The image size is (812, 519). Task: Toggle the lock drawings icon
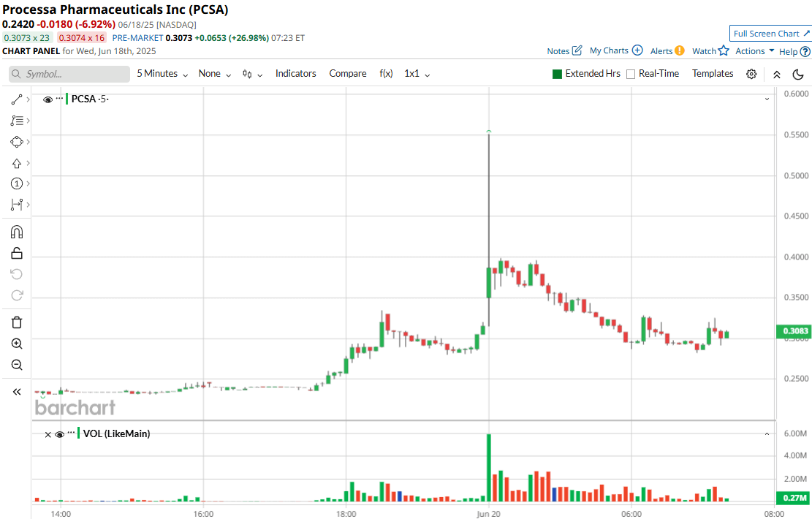[17, 253]
